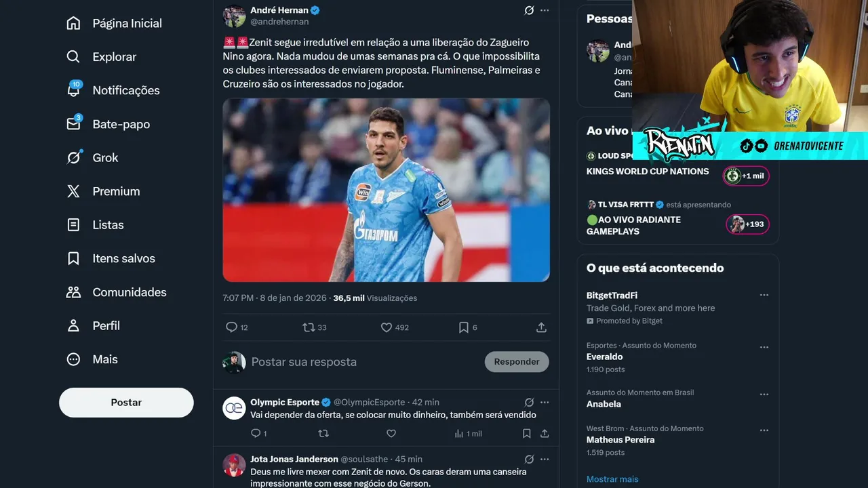
Task: Click Mostrar mais under trends
Action: 612,479
